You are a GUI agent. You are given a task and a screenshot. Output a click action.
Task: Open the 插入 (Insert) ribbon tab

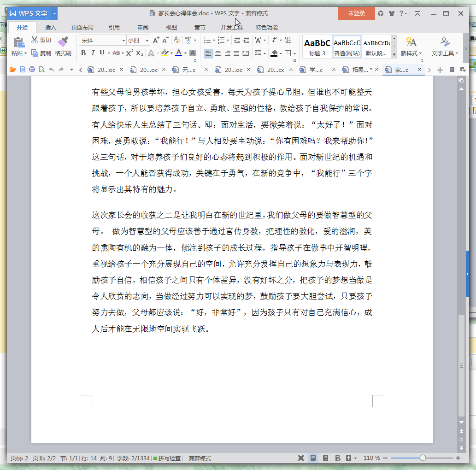coord(50,27)
